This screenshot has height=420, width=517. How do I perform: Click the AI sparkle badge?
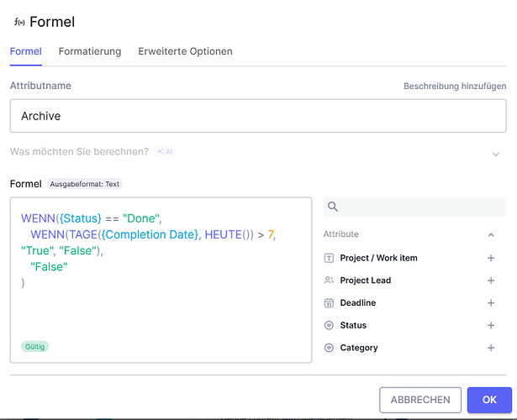tap(165, 152)
